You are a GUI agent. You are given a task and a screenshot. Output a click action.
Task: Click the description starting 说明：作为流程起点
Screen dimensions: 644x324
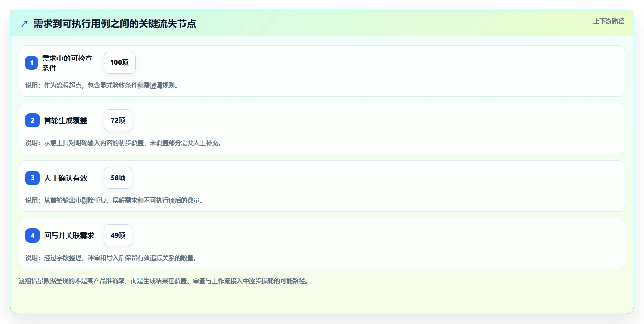coord(102,85)
